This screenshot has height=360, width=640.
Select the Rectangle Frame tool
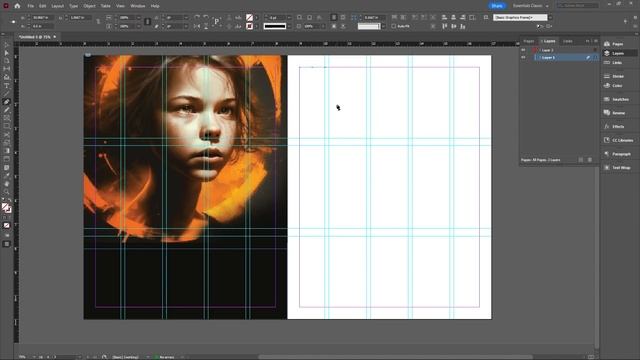(x=7, y=118)
